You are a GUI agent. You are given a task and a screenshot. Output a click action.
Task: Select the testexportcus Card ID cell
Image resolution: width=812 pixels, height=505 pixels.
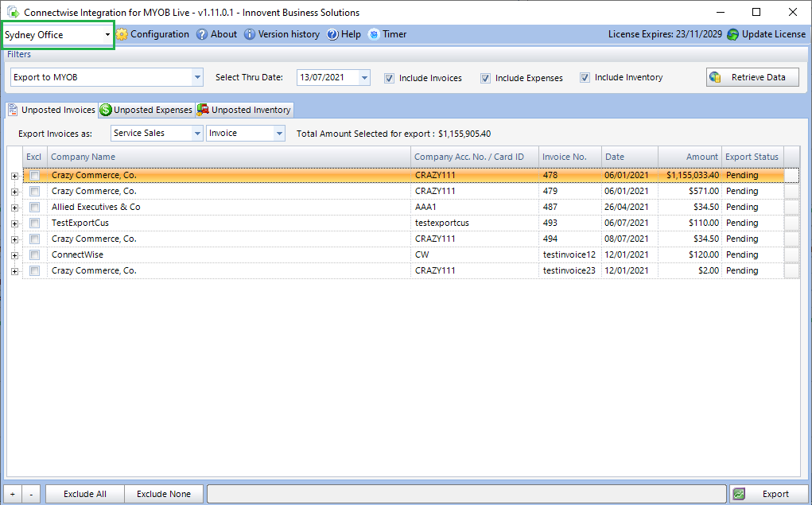(x=475, y=223)
